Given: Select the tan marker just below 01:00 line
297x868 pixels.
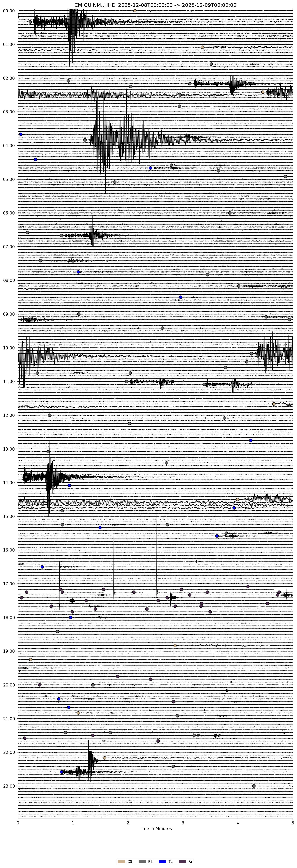Looking at the screenshot, I should pos(202,47).
